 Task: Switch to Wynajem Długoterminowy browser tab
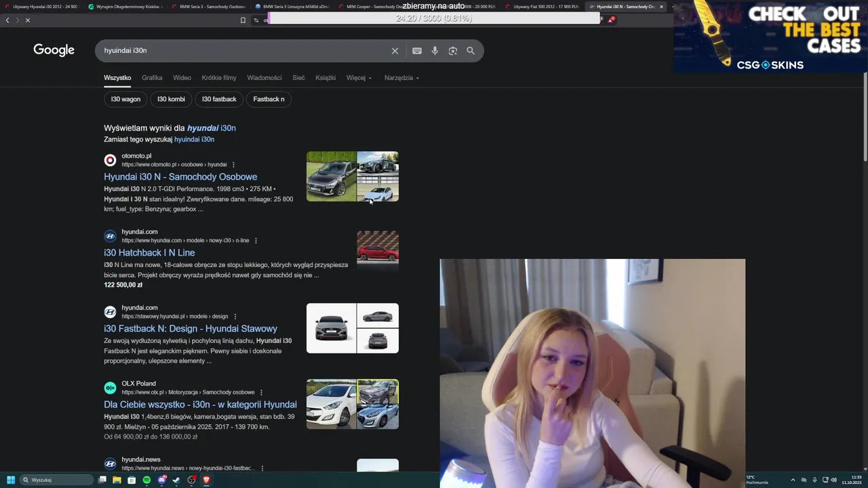(124, 7)
